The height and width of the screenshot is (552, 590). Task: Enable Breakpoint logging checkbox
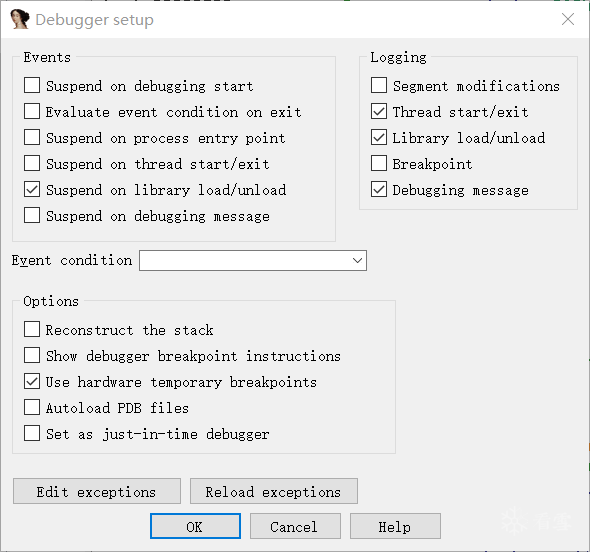click(x=379, y=163)
